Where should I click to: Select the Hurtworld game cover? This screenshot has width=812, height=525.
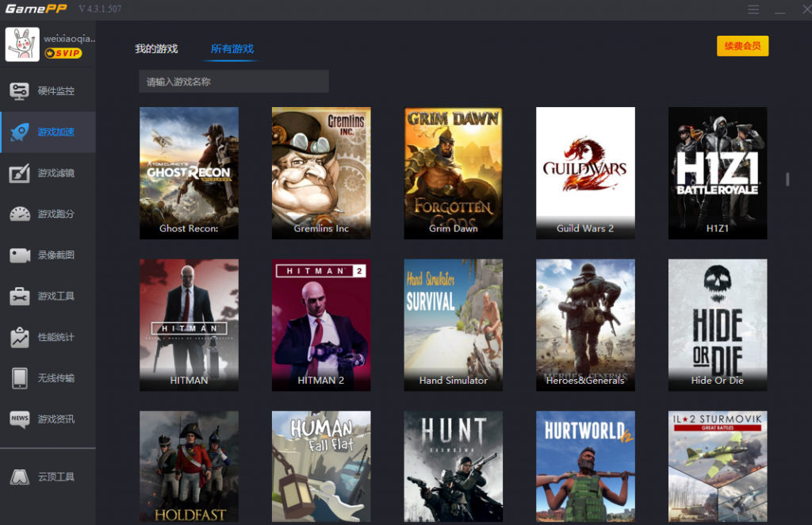[x=585, y=466]
